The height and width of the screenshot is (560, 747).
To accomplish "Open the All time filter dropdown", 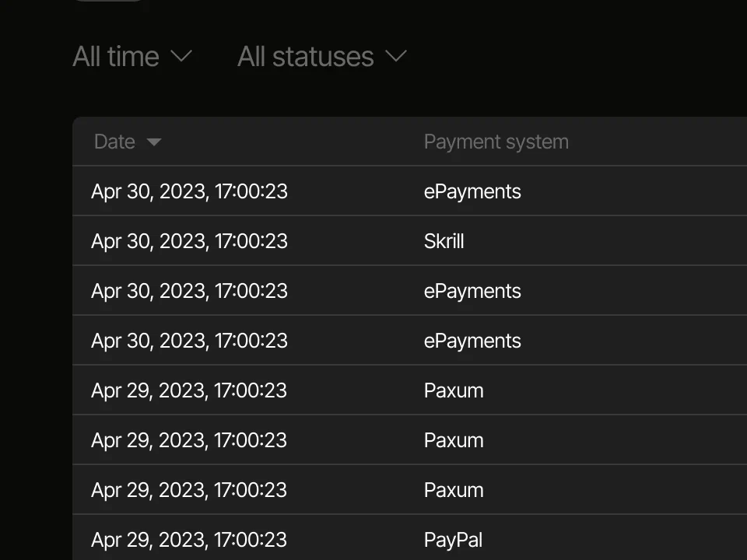I will coord(116,57).
